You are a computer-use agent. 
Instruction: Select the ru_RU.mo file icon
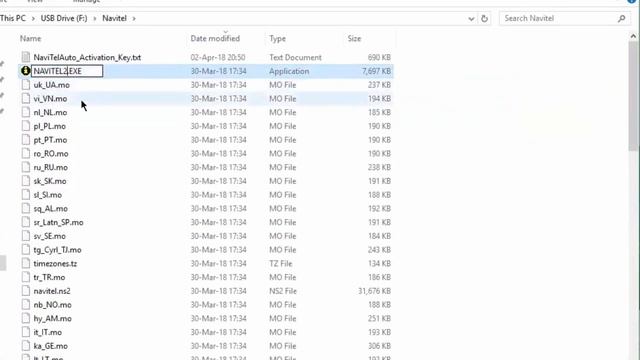point(26,167)
